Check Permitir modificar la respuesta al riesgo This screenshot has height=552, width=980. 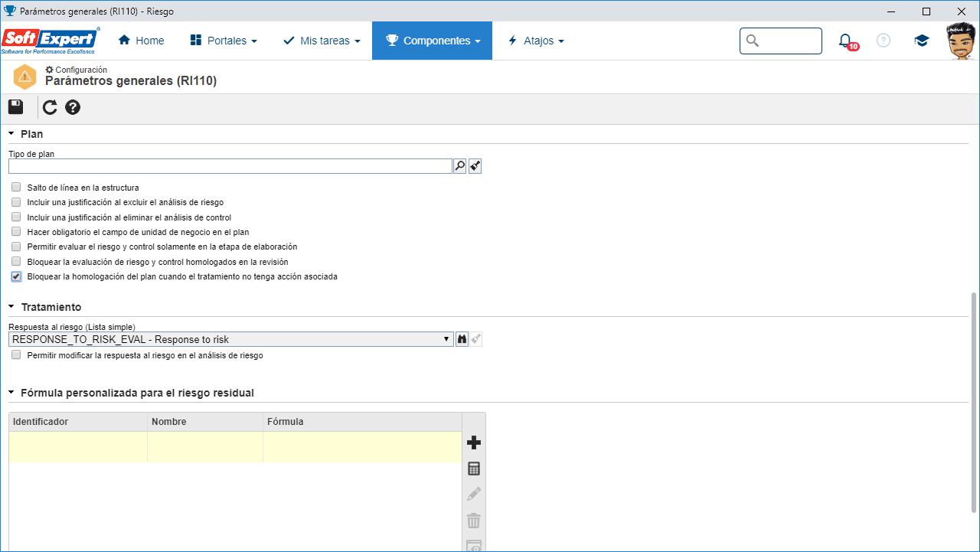tap(16, 355)
